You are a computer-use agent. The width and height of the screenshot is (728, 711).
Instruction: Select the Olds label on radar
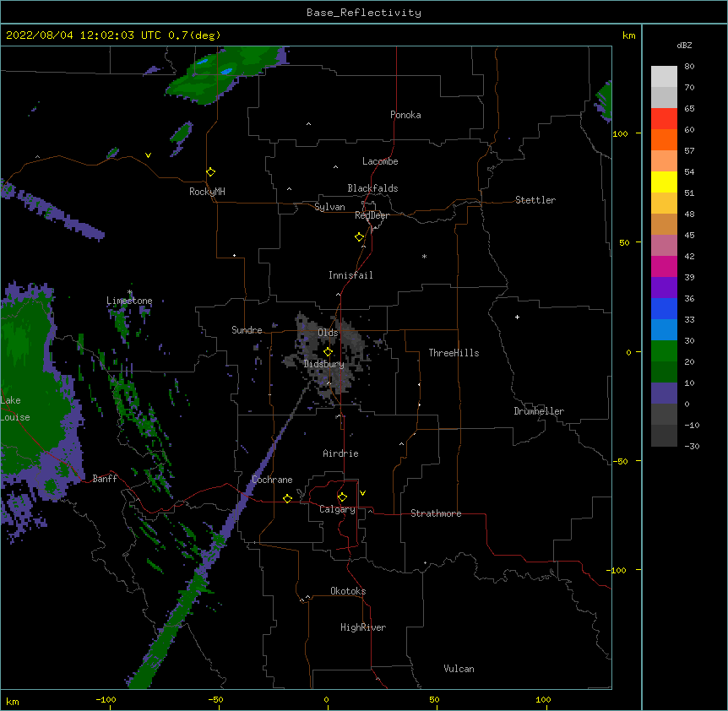point(328,333)
